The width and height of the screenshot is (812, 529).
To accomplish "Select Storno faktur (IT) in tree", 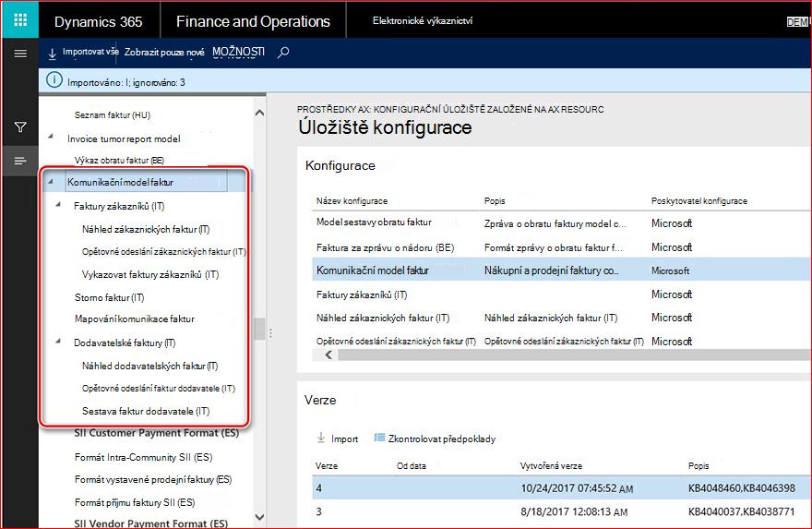I will pos(109,297).
